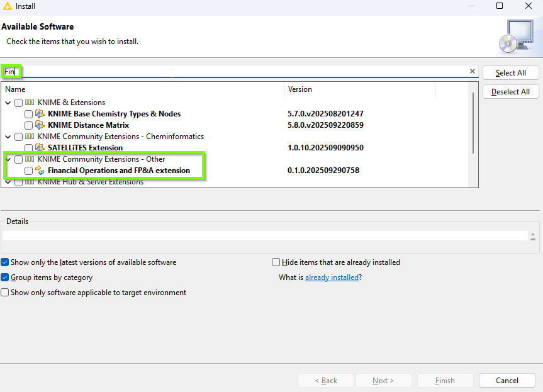Sort list by the Name column header

[143, 89]
